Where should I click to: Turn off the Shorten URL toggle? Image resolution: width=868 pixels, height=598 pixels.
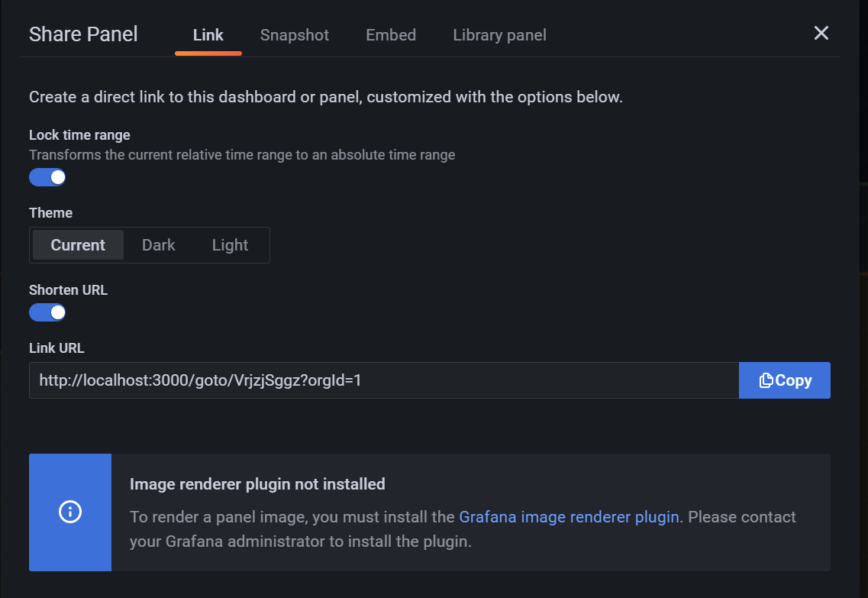(47, 312)
